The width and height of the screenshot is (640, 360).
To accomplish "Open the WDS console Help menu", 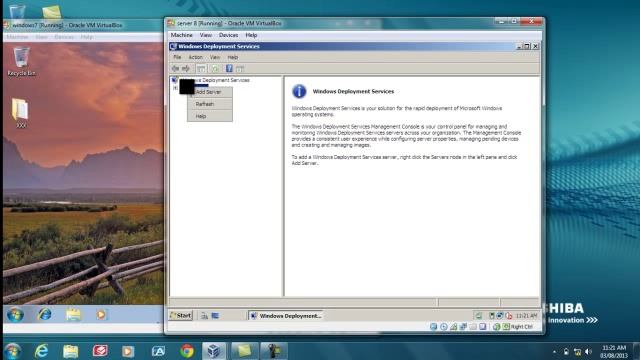I will [233, 58].
